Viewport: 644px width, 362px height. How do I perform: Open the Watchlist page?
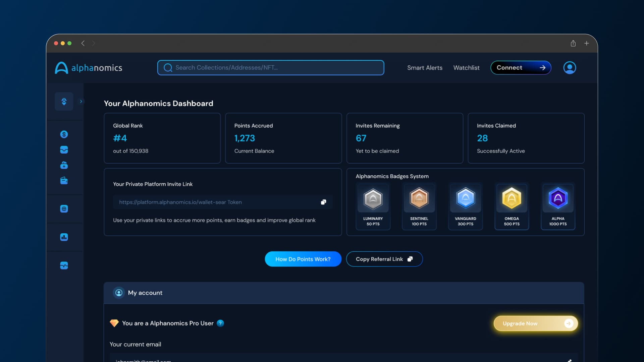pyautogui.click(x=466, y=68)
